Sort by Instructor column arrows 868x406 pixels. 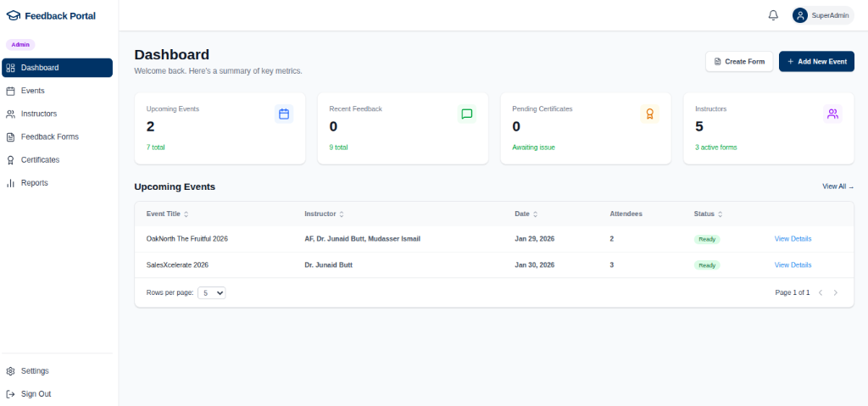(x=342, y=214)
